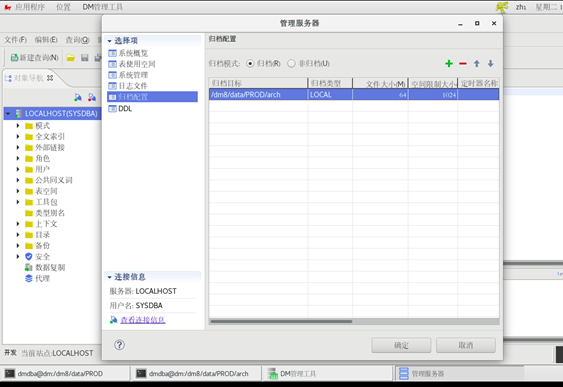Click the connect icon in object navigator
The height and width of the screenshot is (387, 563).
[78, 97]
